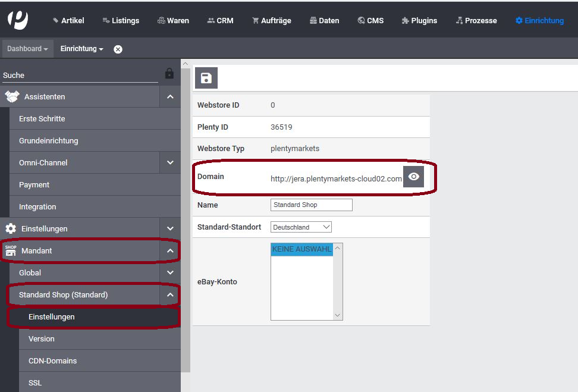Click the Einstellungen gear icon in sidebar
This screenshot has width=578, height=392.
[x=11, y=228]
